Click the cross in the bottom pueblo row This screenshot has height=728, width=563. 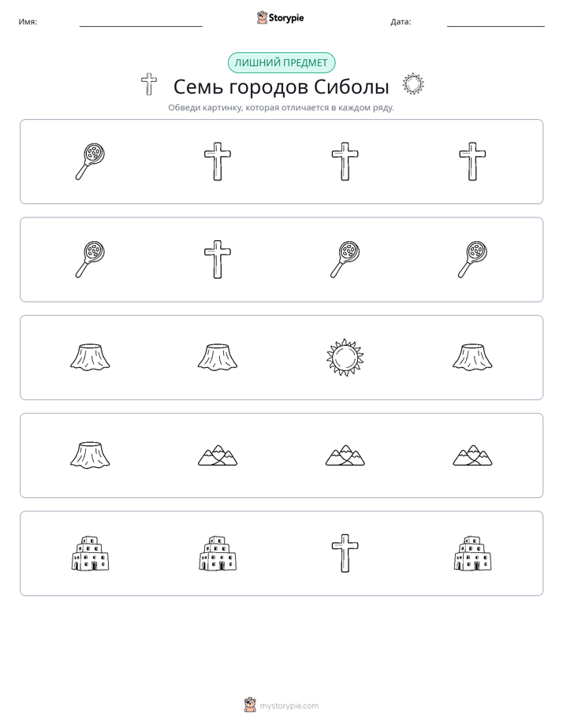pos(345,553)
